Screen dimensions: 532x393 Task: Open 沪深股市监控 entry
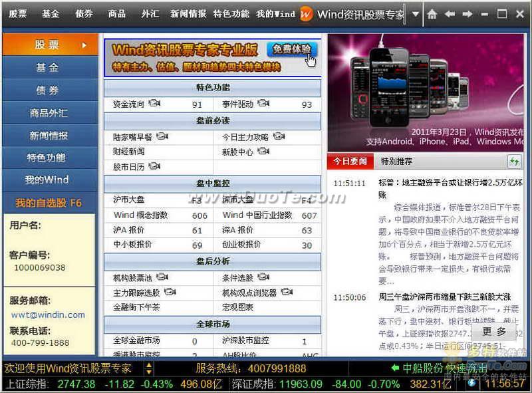tap(245, 340)
